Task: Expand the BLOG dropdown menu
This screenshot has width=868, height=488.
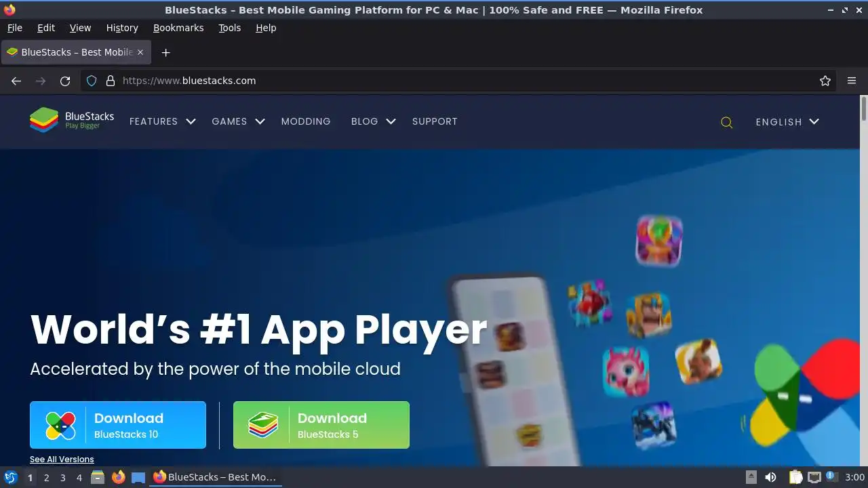Action: 373,121
